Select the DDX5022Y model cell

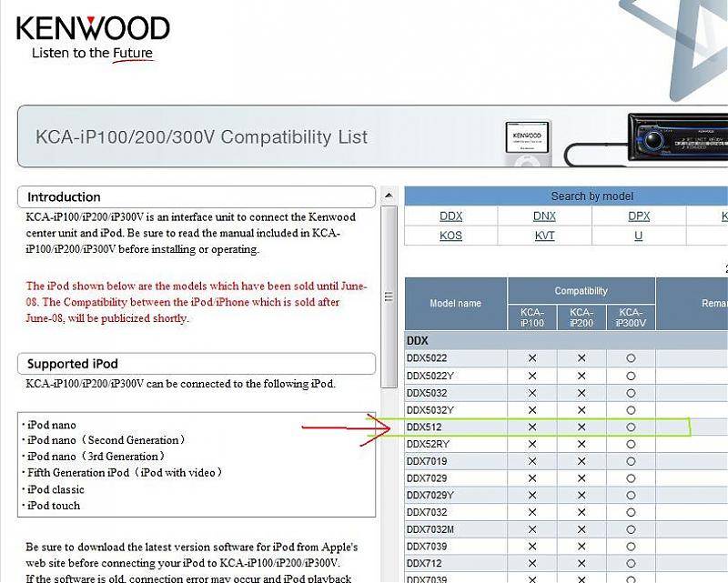[456, 376]
